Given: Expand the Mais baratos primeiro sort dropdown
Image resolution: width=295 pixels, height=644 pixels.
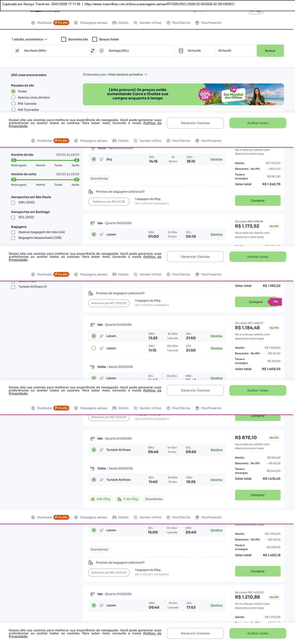Looking at the screenshot, I should (128, 74).
